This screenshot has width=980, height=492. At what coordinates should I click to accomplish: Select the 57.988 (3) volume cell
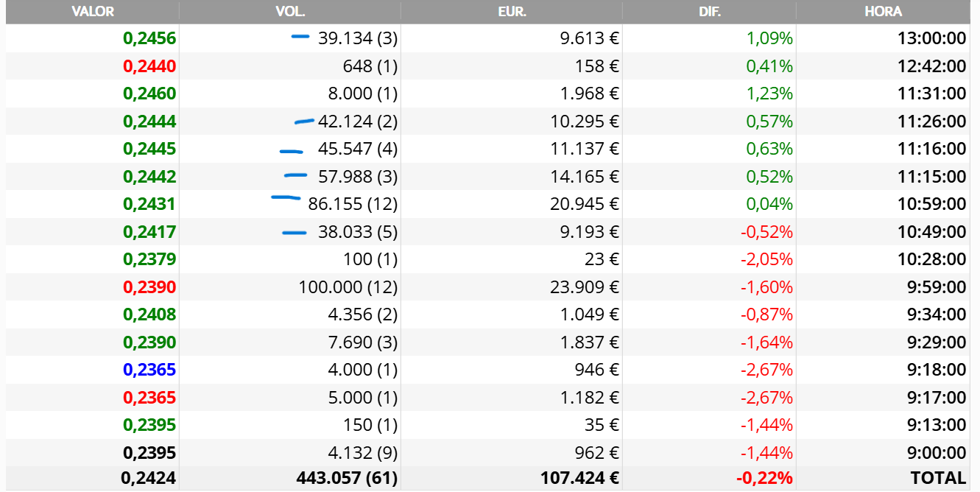(x=358, y=177)
